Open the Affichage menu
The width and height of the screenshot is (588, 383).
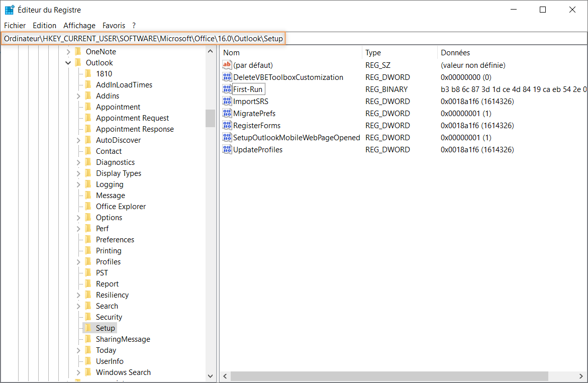79,26
